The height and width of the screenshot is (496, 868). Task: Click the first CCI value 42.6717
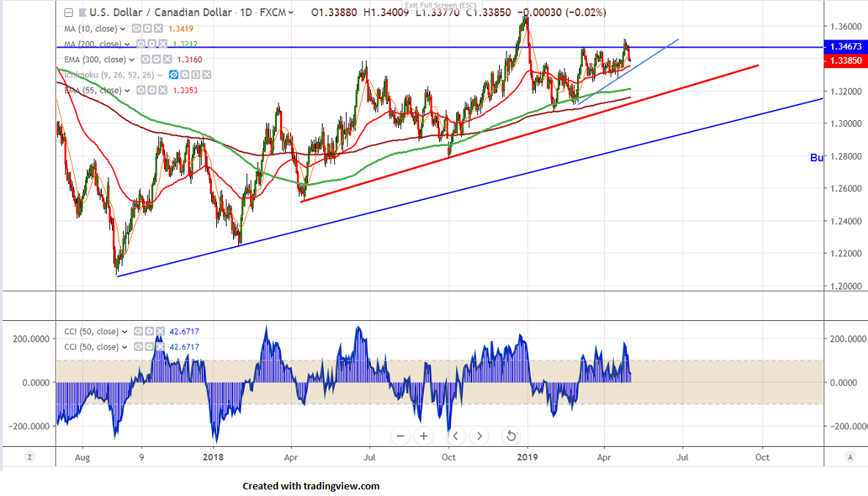(x=184, y=332)
